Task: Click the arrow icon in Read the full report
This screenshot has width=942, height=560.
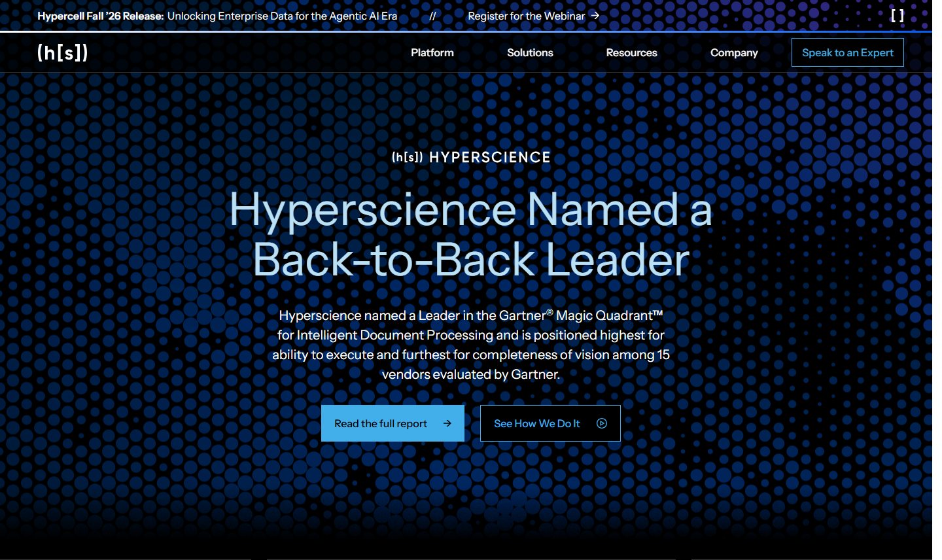Action: 447,423
